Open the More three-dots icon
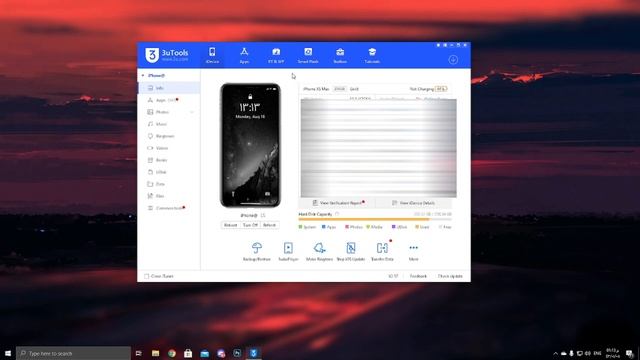Viewport: 640px width, 360px height. click(x=413, y=248)
